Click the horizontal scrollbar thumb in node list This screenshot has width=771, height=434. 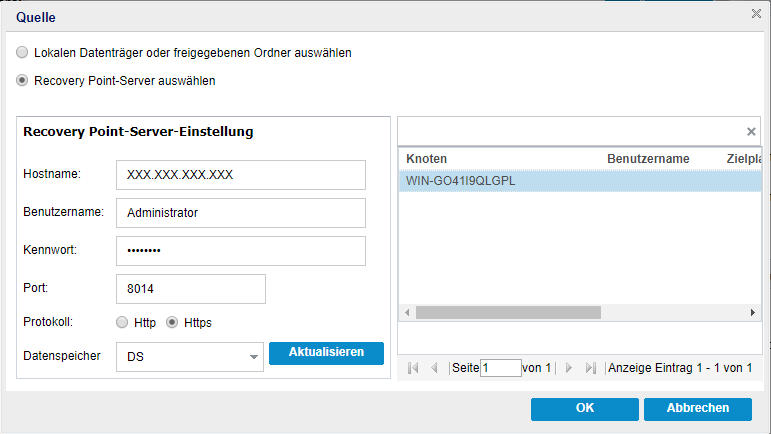tap(508, 313)
